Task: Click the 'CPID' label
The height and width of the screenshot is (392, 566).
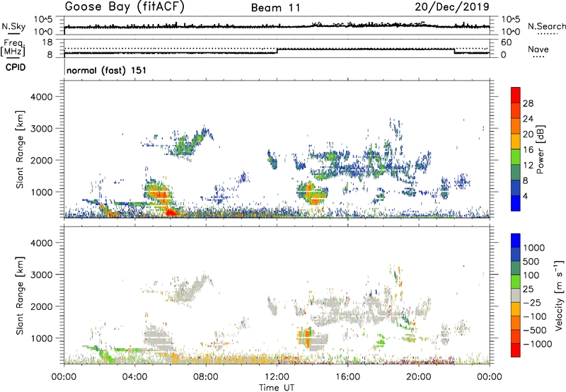Action: tap(16, 67)
